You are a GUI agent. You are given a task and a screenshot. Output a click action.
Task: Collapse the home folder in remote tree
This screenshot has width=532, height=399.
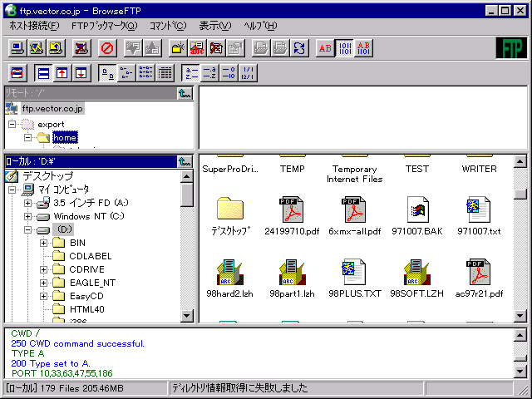click(x=27, y=137)
